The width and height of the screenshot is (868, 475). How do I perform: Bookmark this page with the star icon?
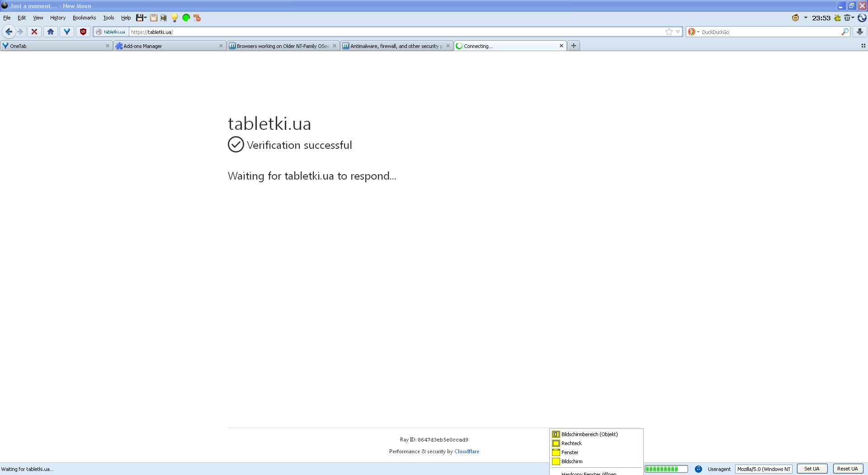669,32
